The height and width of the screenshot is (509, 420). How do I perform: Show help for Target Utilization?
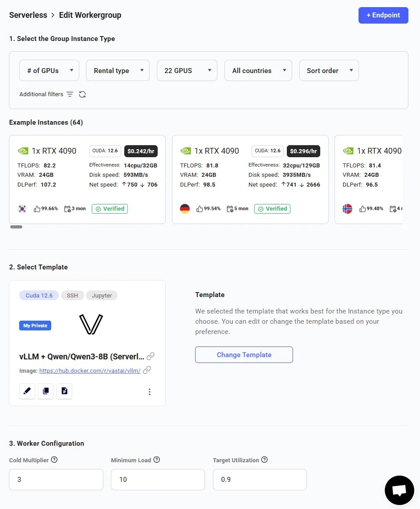pos(265,460)
